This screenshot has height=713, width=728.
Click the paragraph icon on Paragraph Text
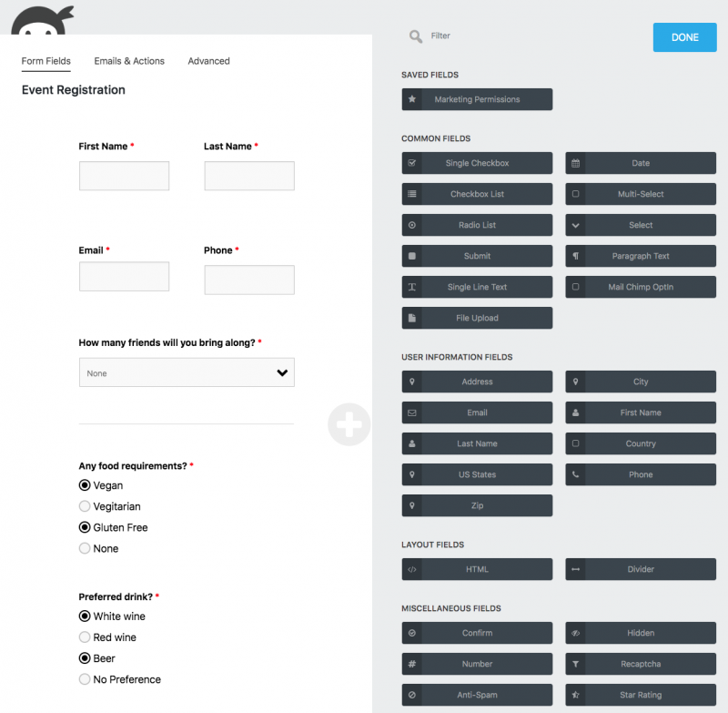576,256
